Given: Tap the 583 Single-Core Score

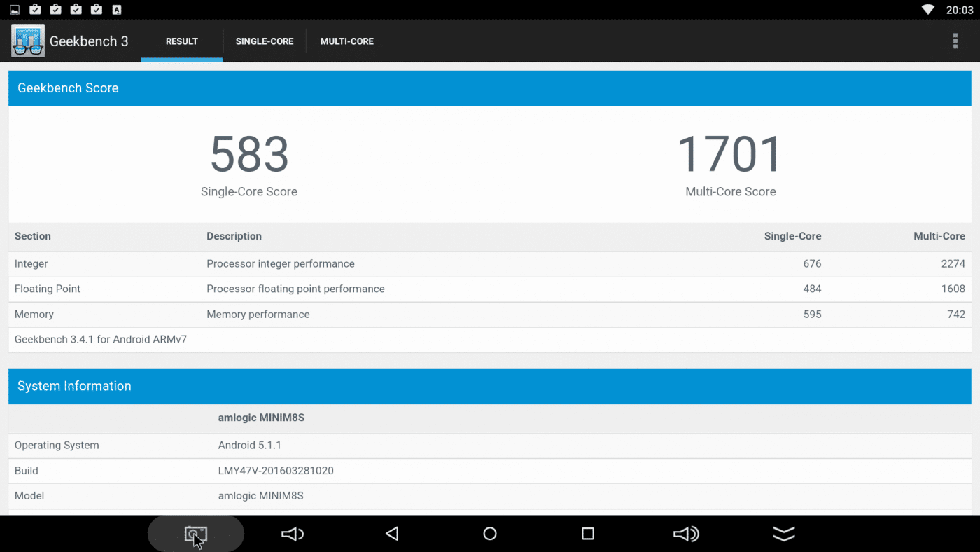Looking at the screenshot, I should click(249, 155).
